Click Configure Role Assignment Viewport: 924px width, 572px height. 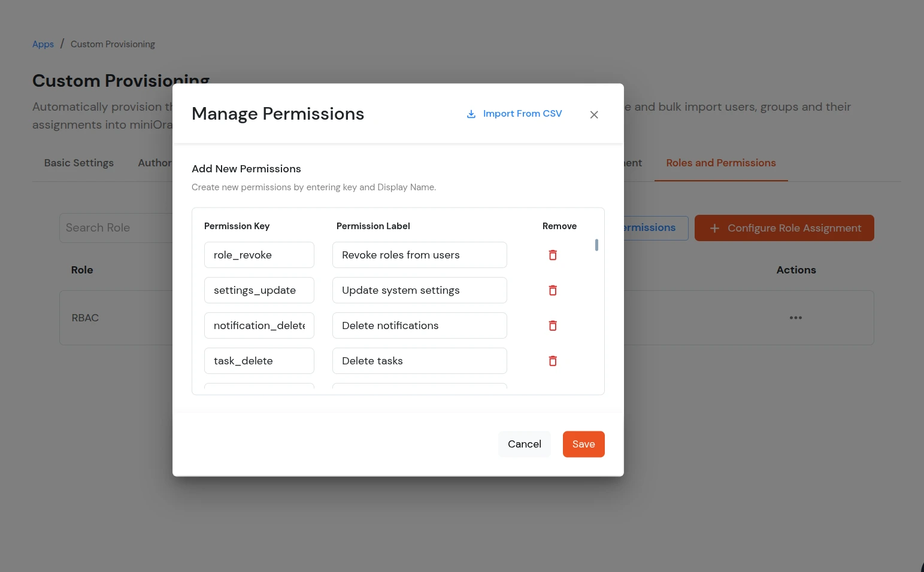coord(784,228)
